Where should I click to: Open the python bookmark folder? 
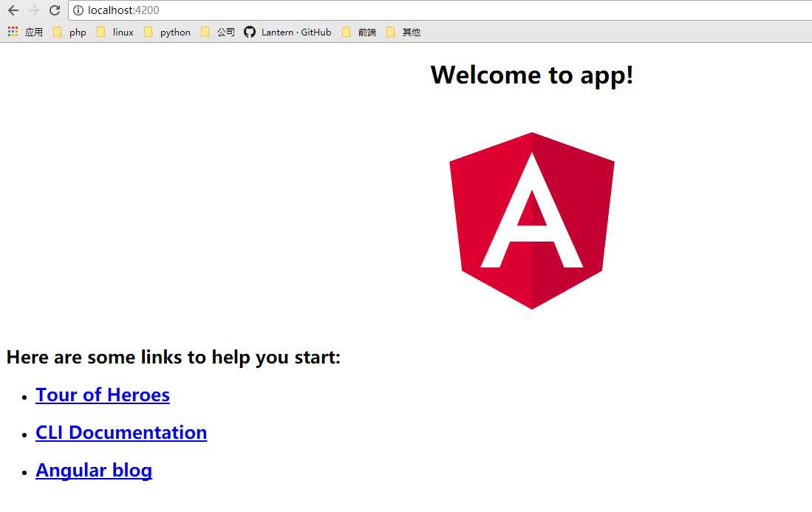(x=167, y=32)
